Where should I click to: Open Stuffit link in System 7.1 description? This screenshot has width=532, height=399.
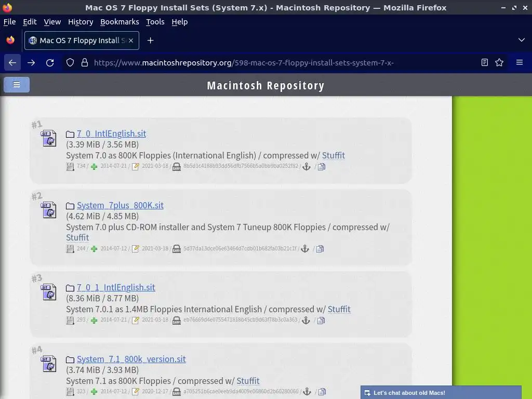248,381
